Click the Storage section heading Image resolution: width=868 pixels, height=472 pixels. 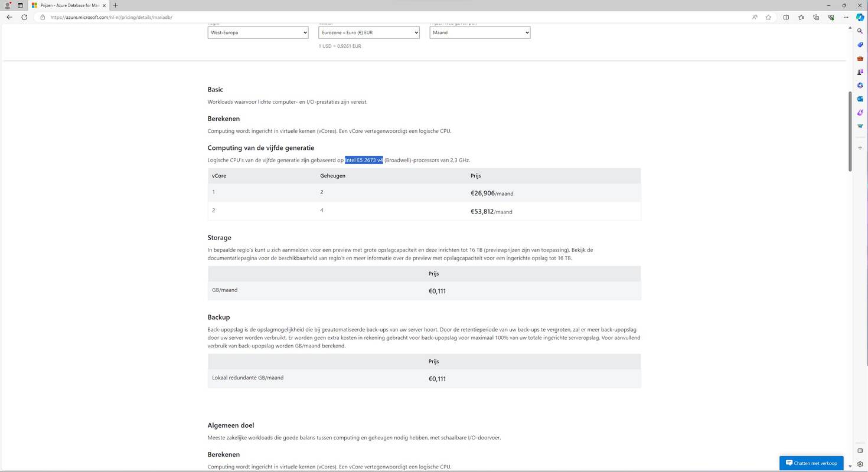[220, 238]
